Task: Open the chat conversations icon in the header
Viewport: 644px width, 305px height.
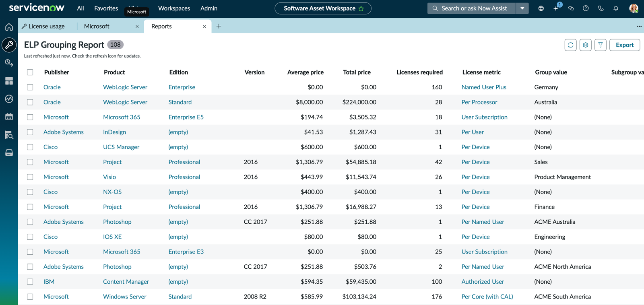Action: click(x=571, y=8)
